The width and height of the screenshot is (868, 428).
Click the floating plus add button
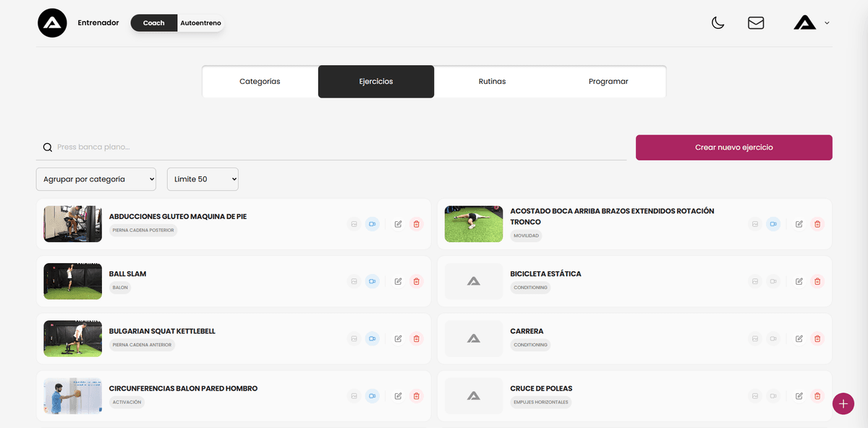(843, 403)
